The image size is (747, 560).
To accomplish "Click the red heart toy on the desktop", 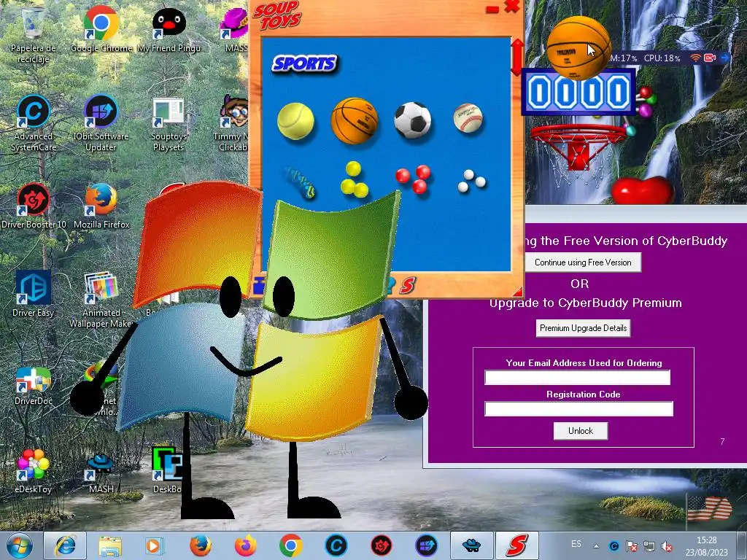I will tap(642, 190).
